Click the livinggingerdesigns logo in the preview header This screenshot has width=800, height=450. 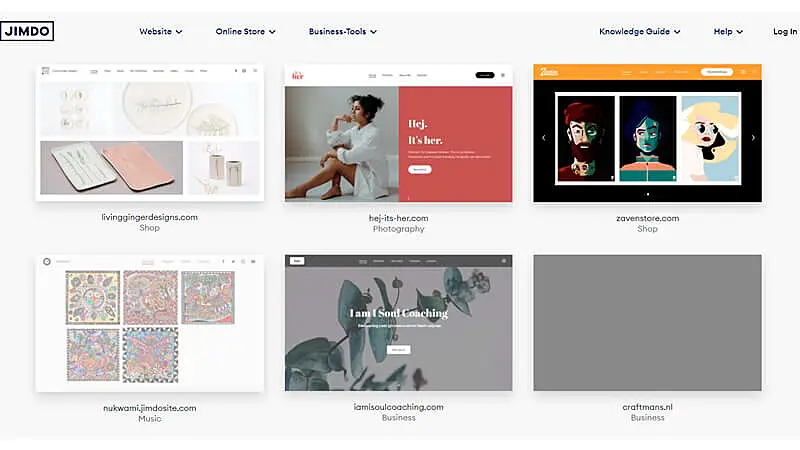pos(46,71)
